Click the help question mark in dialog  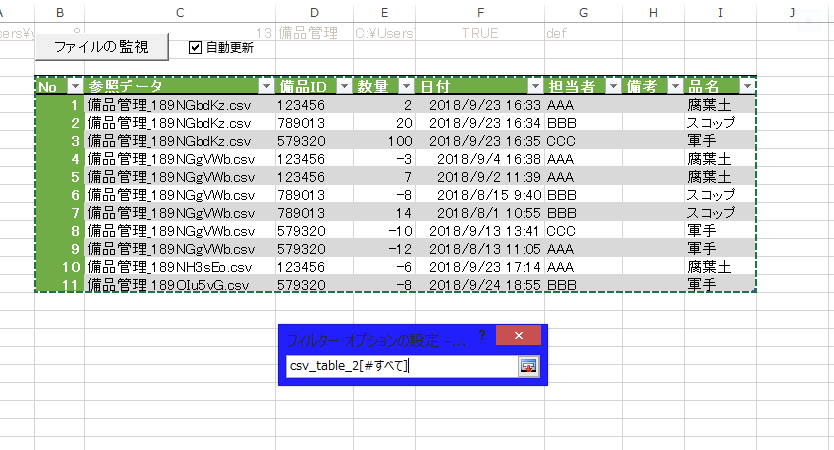481,336
